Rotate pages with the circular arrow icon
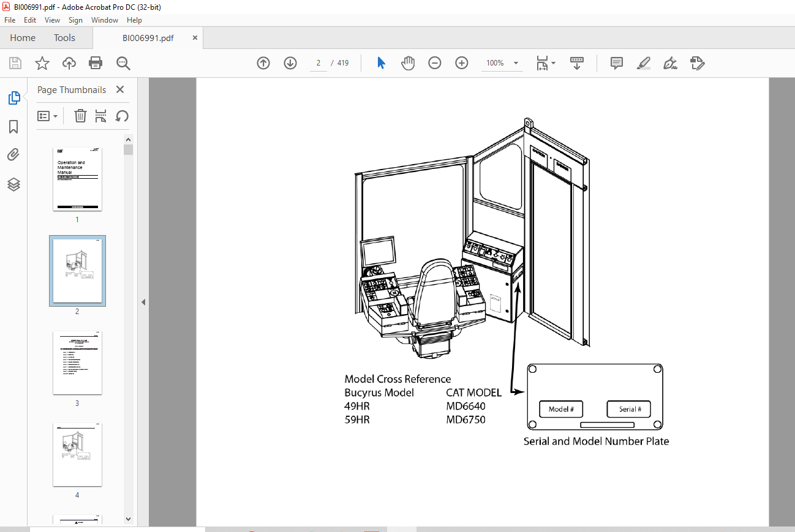Image resolution: width=795 pixels, height=532 pixels. [122, 116]
